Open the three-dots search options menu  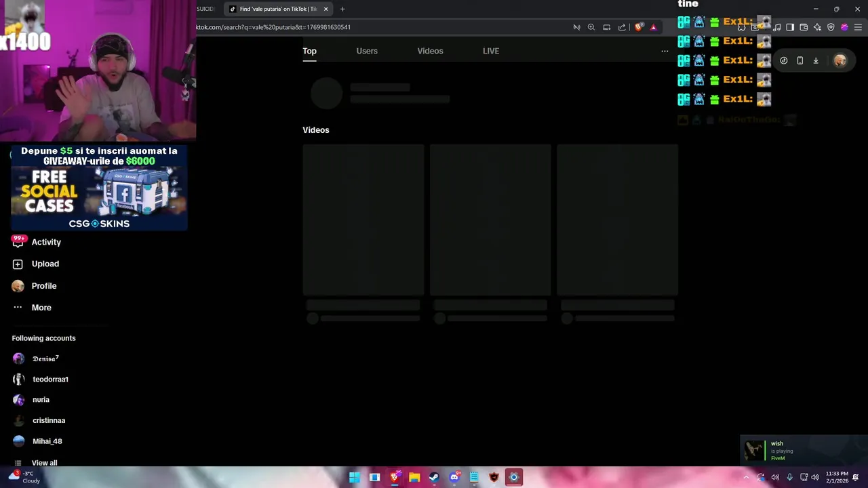pos(665,51)
